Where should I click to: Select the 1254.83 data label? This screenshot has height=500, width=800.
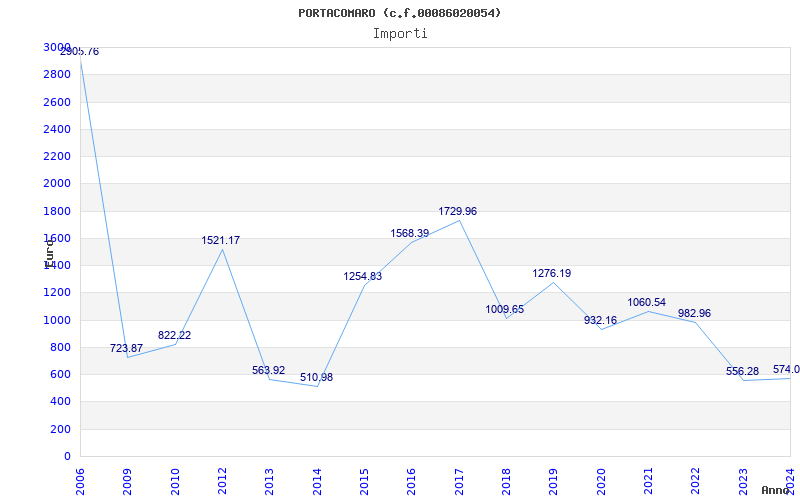point(363,277)
